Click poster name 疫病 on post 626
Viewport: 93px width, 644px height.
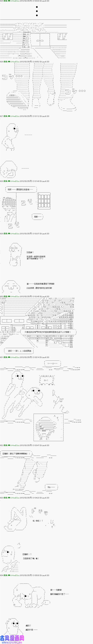5,61
